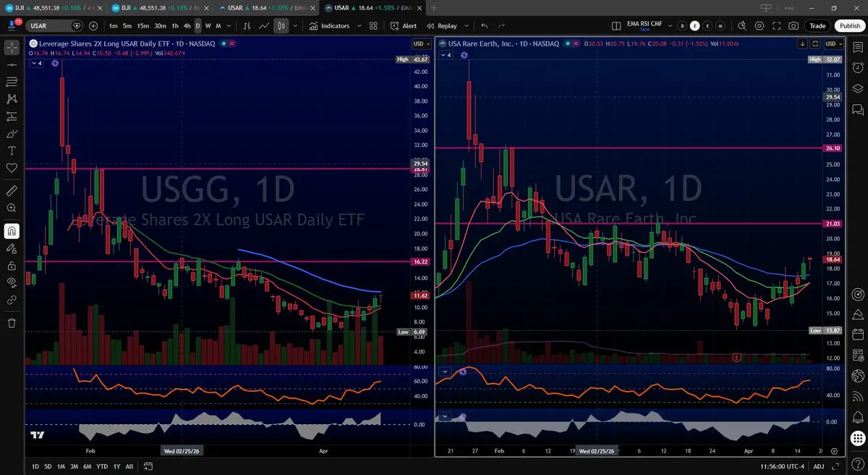Open a new tab with plus
The height and width of the screenshot is (475, 868).
433,8
